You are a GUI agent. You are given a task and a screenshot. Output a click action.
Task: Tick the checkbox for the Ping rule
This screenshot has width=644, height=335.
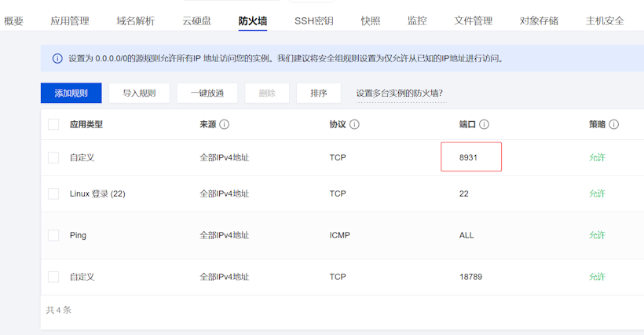click(x=53, y=235)
